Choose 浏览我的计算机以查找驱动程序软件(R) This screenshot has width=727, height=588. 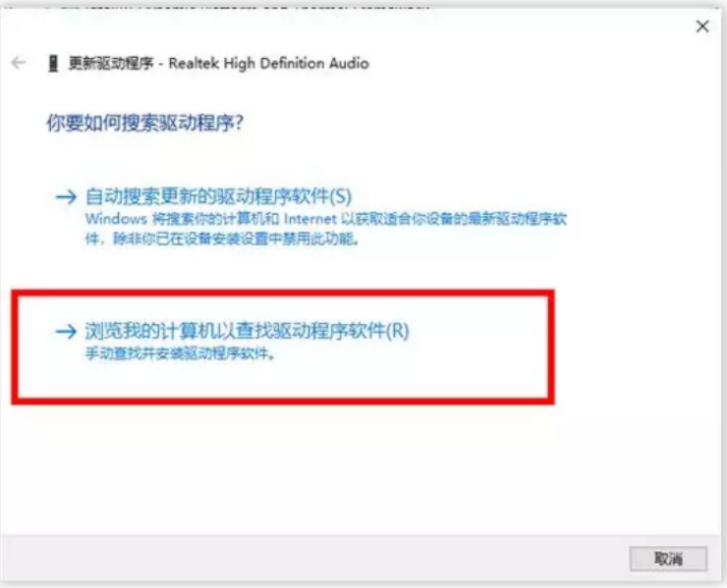point(248,331)
